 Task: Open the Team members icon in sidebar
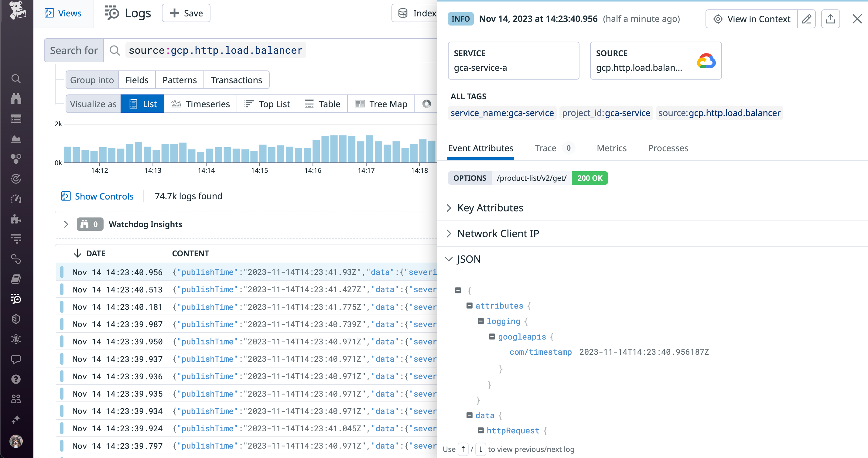tap(16, 399)
